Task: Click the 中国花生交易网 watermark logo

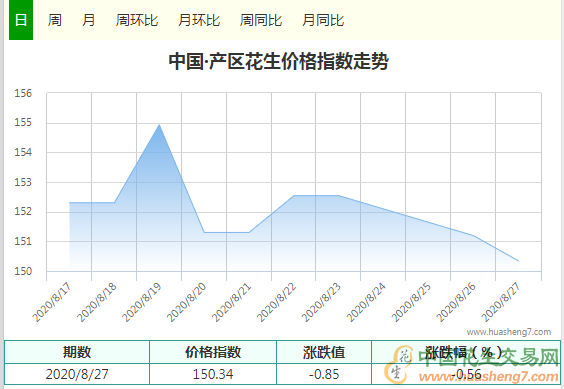Action: click(x=472, y=365)
